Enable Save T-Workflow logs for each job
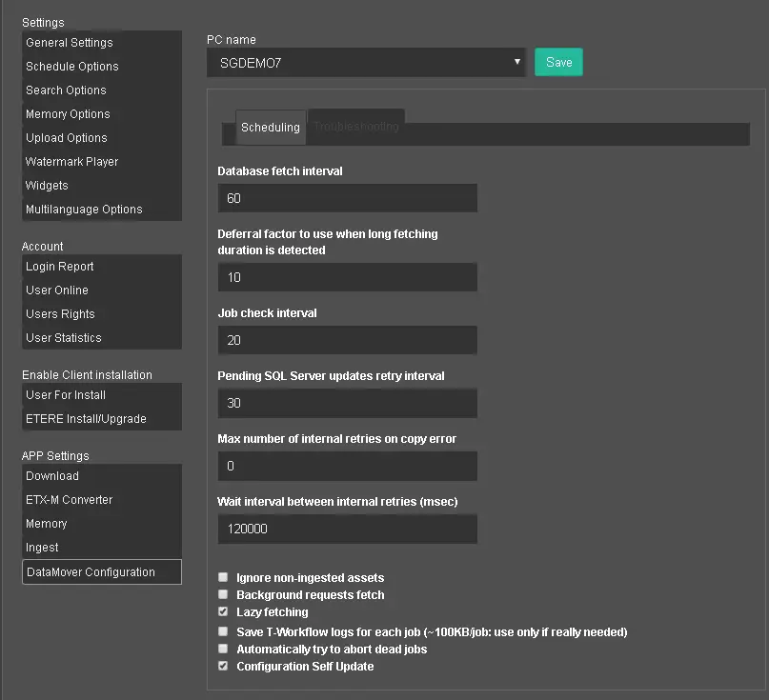The height and width of the screenshot is (700, 769). click(223, 631)
